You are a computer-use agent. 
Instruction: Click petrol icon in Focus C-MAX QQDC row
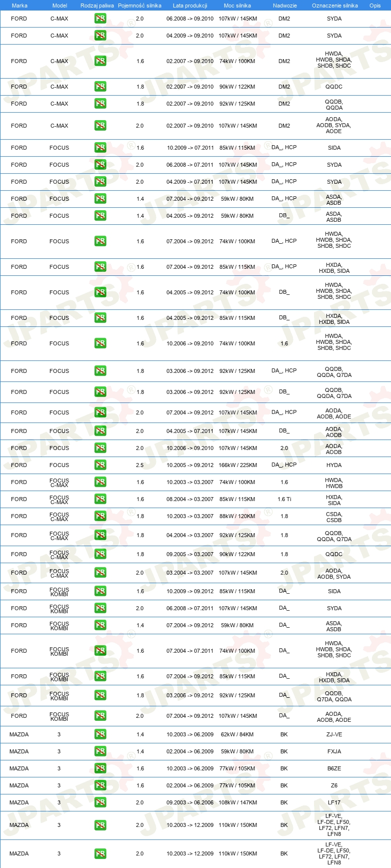click(100, 554)
